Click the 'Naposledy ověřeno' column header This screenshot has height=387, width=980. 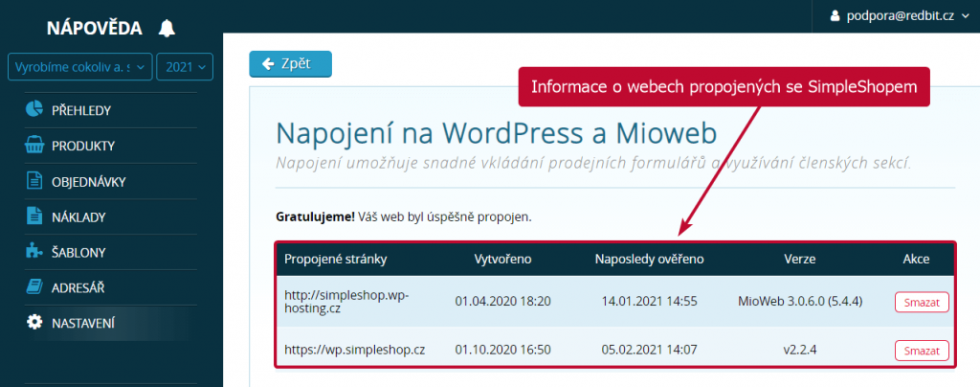(x=650, y=260)
